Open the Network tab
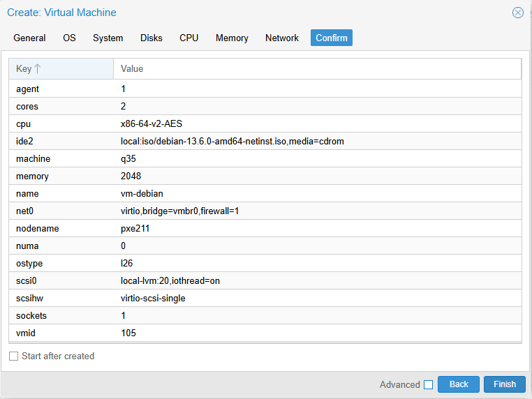 [282, 38]
